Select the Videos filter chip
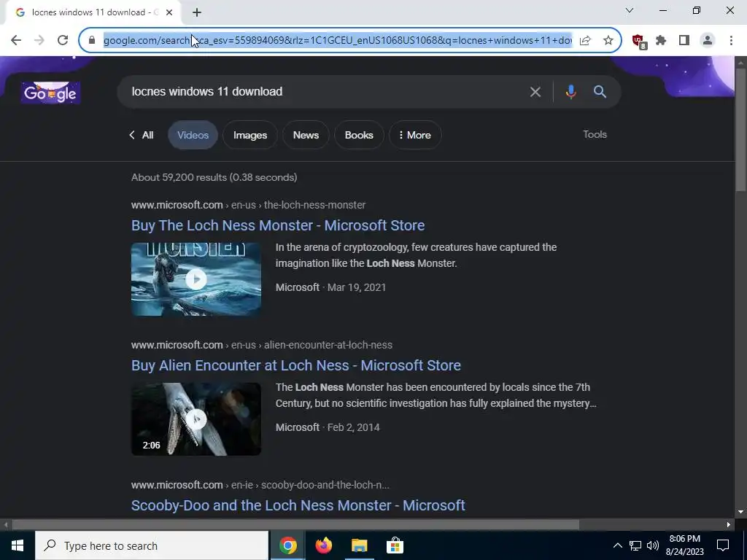The height and width of the screenshot is (560, 747). coord(193,135)
